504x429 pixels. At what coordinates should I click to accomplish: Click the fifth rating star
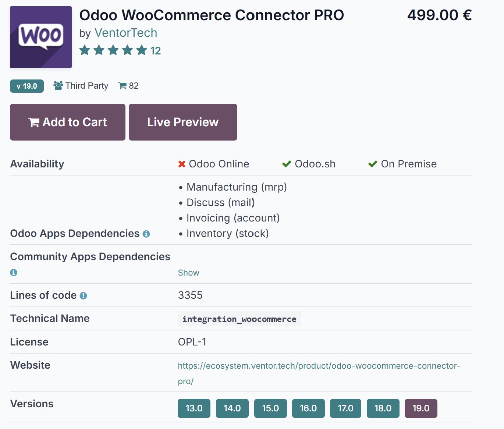tap(141, 50)
